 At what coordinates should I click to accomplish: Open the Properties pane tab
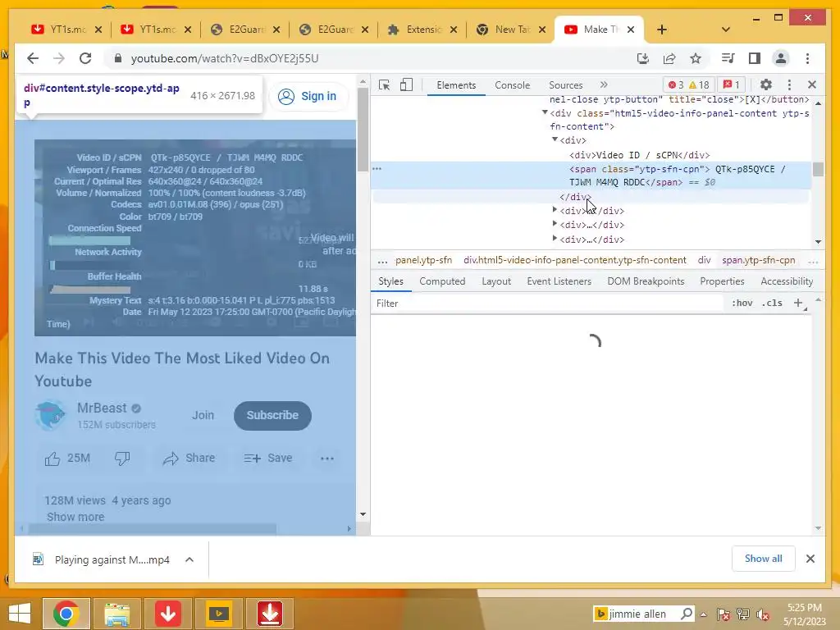(x=722, y=281)
